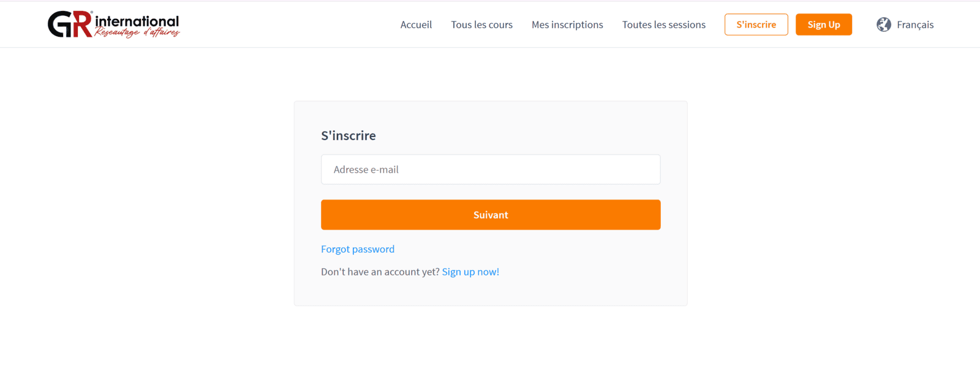980x366 pixels.
Task: Click the S'inscrire form heading
Action: click(349, 136)
